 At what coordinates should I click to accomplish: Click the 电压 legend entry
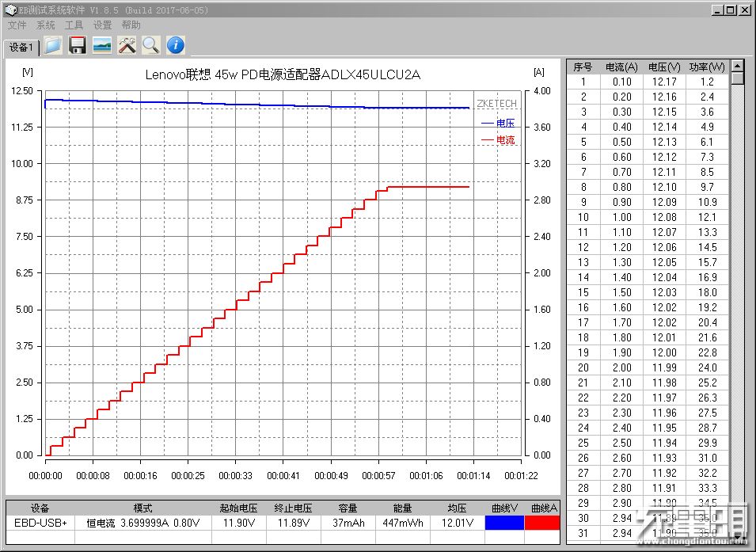click(498, 124)
